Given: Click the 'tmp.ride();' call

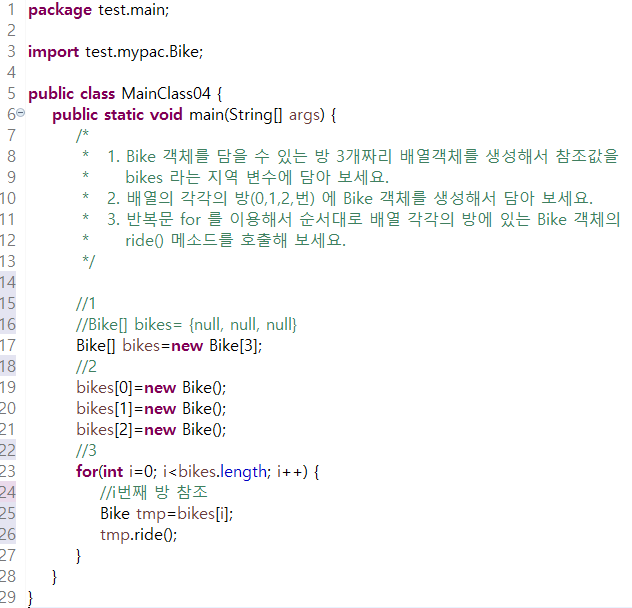Looking at the screenshot, I should [x=139, y=534].
